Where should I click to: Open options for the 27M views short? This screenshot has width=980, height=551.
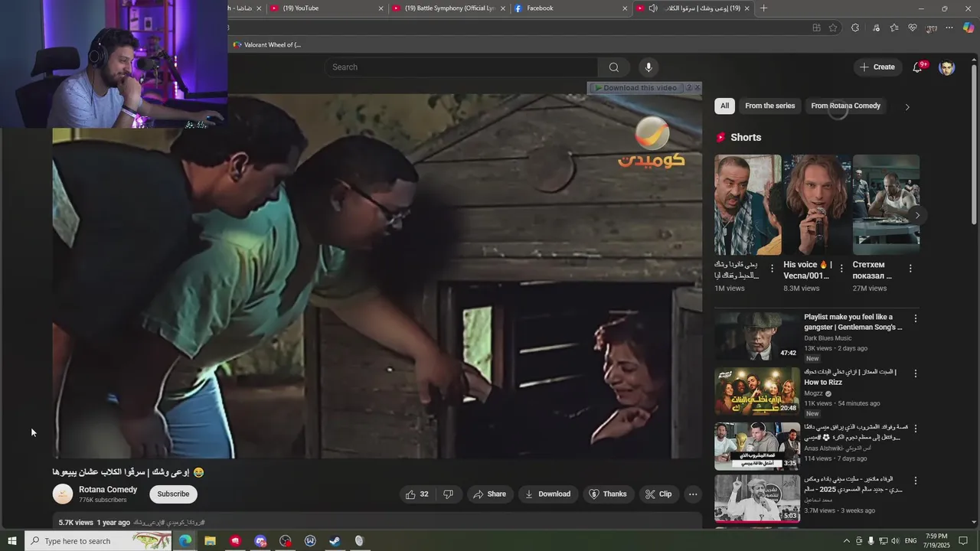910,269
